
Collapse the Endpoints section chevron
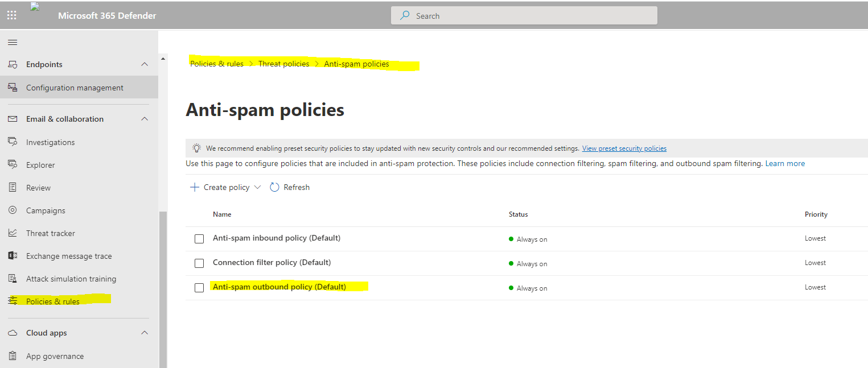[145, 64]
